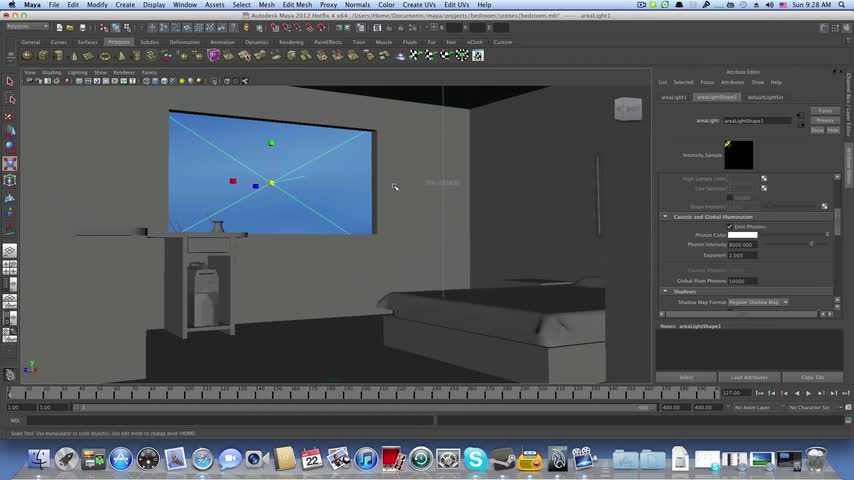854x480 pixels.
Task: Open the Channel Box / Layer Editor side tab
Action: coord(849,105)
